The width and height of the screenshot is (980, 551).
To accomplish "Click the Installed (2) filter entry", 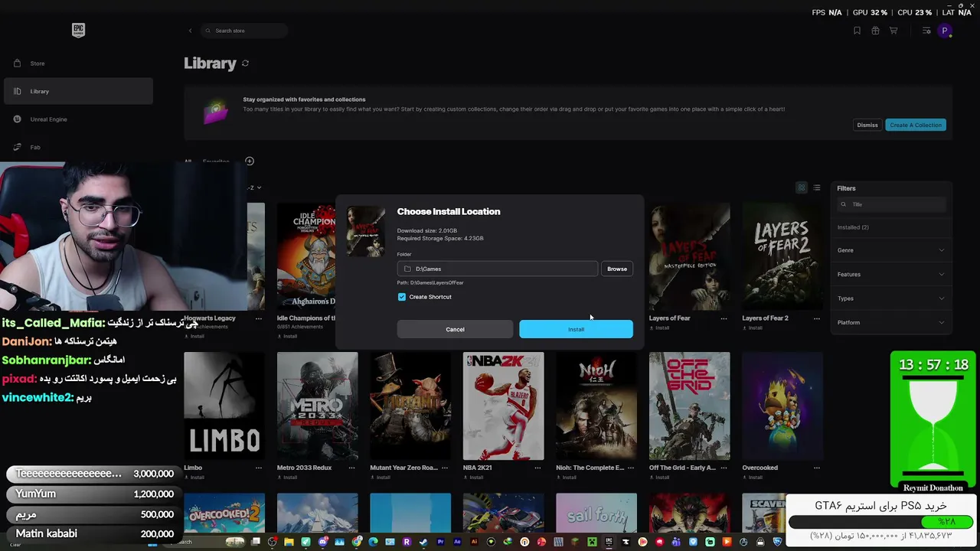I will [x=853, y=227].
